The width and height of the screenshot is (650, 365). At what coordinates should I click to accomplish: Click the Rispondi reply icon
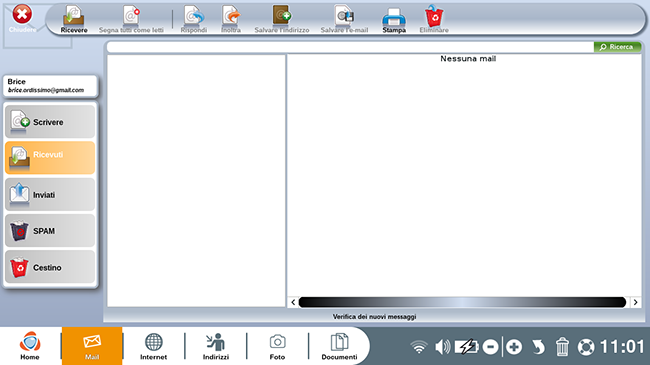click(x=194, y=19)
